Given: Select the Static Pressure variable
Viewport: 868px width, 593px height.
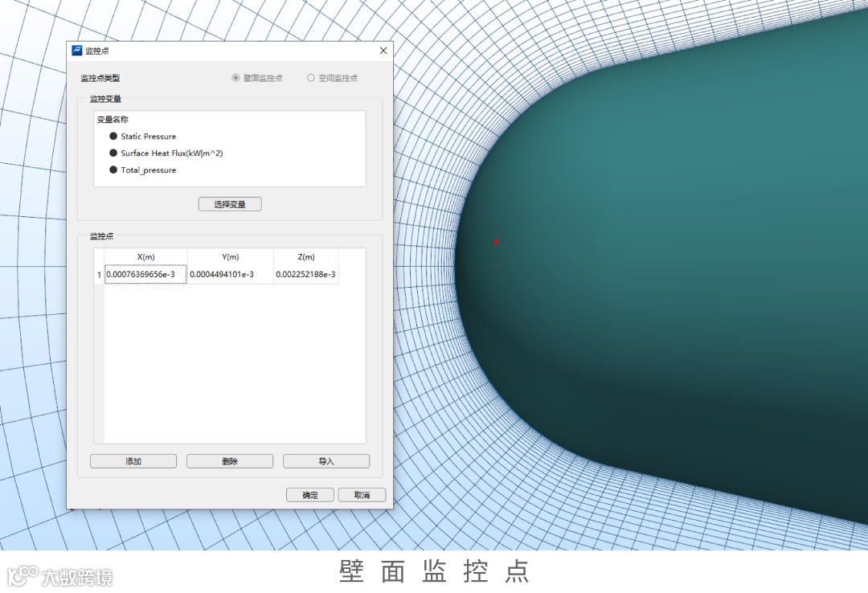Looking at the screenshot, I should pos(149,137).
